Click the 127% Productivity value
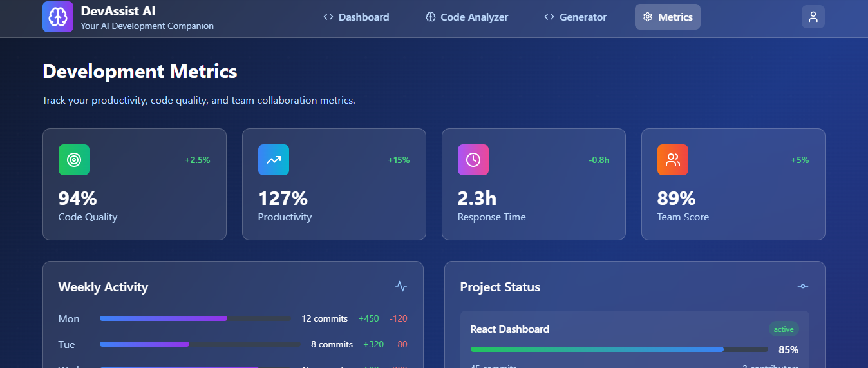The height and width of the screenshot is (368, 868). tap(283, 198)
